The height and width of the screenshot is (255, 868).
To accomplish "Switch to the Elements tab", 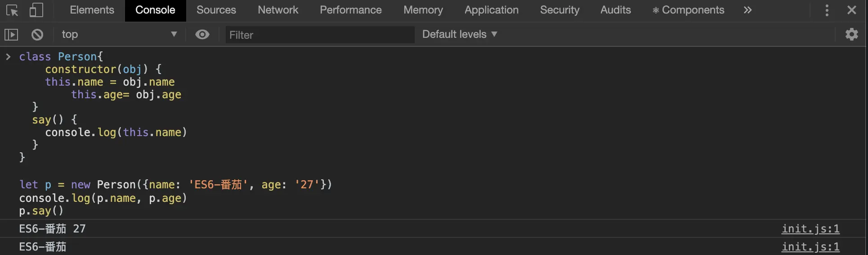I will (x=92, y=10).
